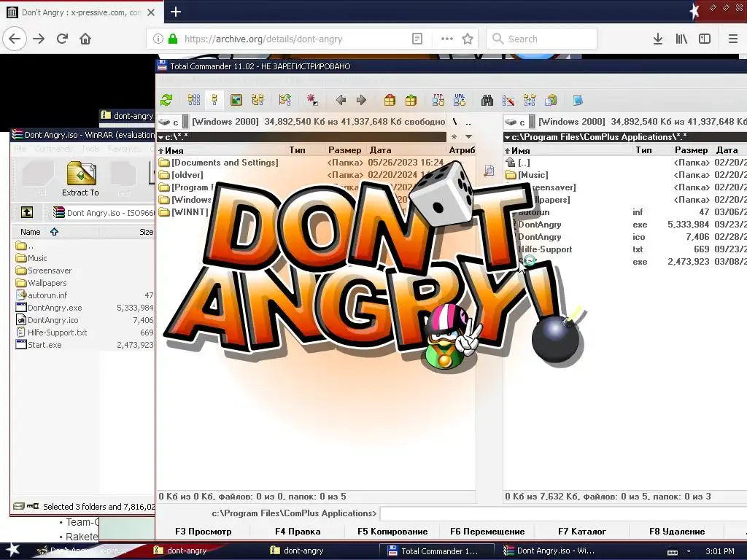Go up one level in WinRAR
747x560 pixels.
27,212
